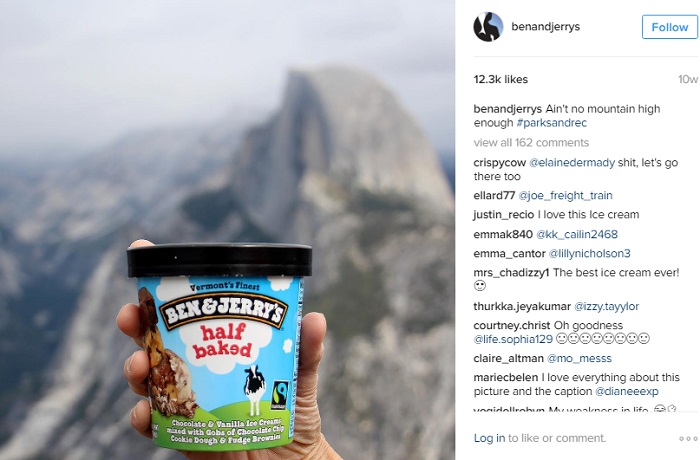Open the @mo_messs mention
This screenshot has height=460, width=700.
pyautogui.click(x=579, y=359)
